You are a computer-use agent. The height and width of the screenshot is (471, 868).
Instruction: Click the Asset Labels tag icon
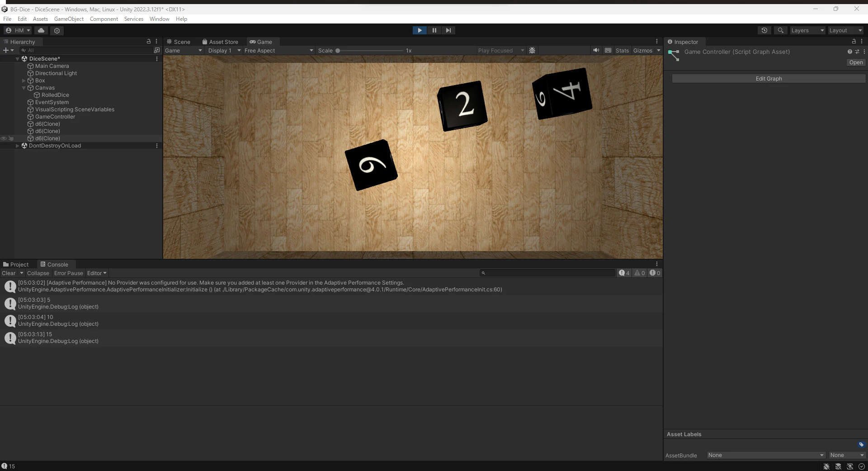861,445
